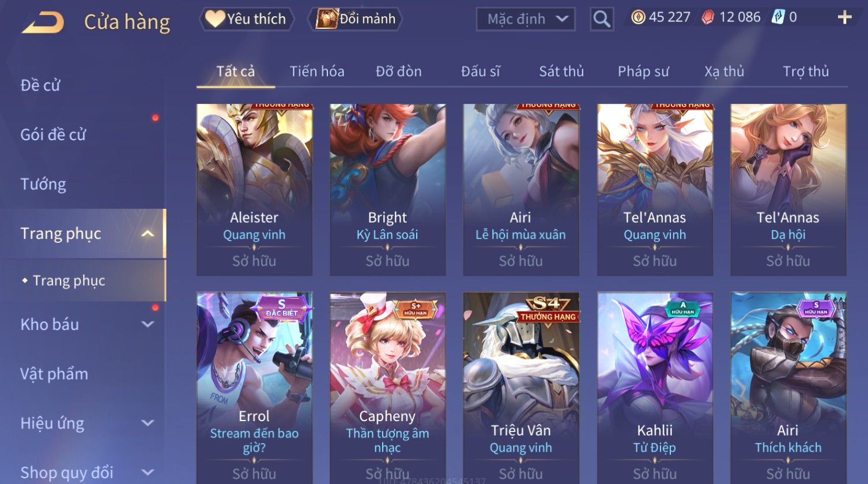
Task: Tap the gold coin balance icon
Action: [x=637, y=17]
